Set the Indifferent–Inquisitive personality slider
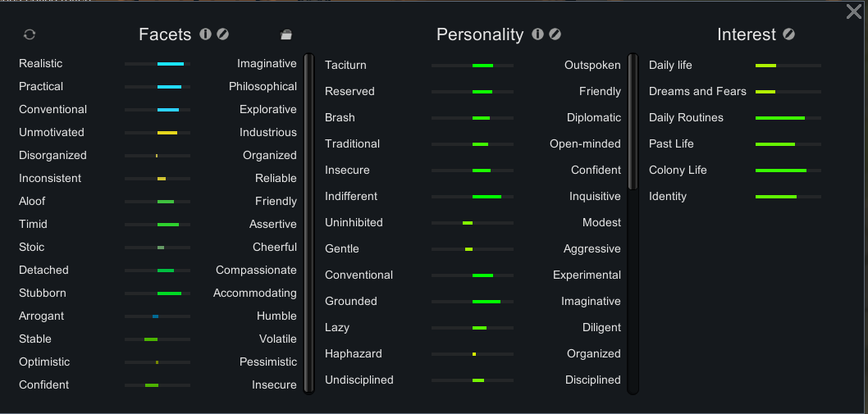The width and height of the screenshot is (868, 414). tap(473, 197)
